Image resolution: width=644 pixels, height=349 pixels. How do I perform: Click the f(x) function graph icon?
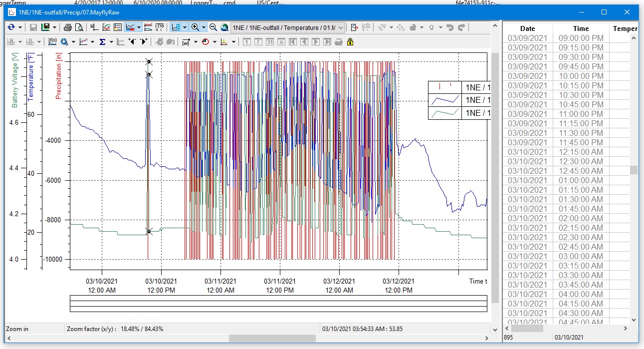(52, 42)
